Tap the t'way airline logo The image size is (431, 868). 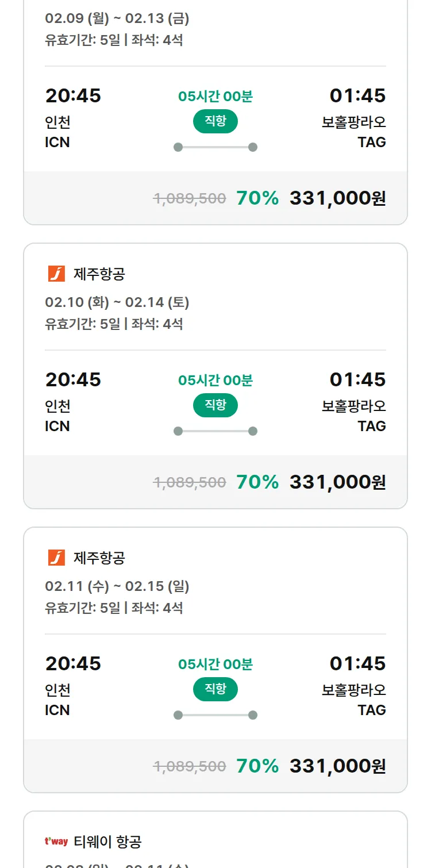point(56,842)
